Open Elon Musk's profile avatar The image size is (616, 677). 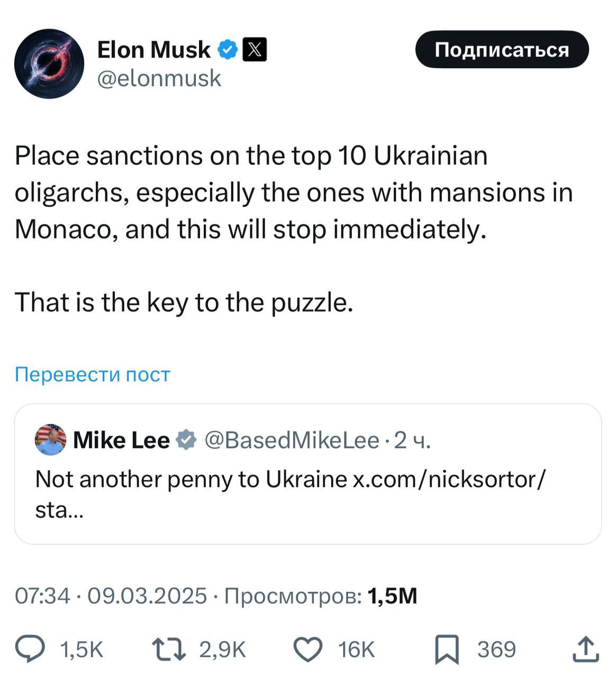(x=49, y=63)
